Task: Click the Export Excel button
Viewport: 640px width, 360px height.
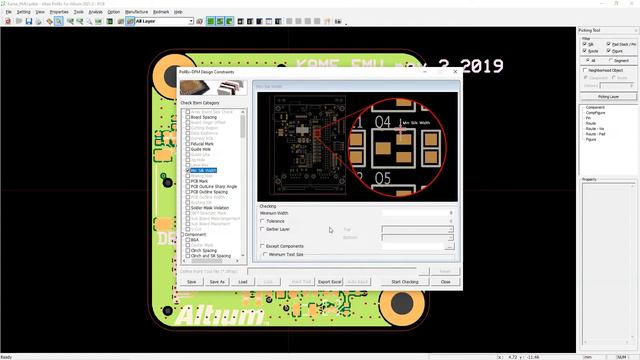Action: click(x=330, y=282)
